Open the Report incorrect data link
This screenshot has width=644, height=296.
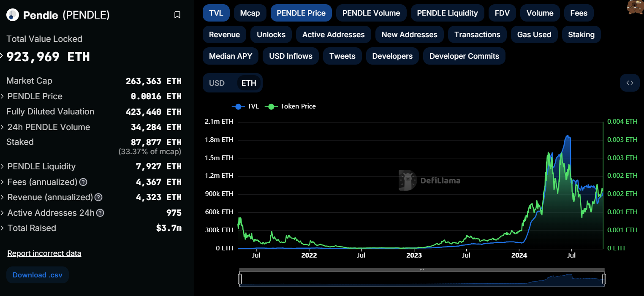point(44,253)
